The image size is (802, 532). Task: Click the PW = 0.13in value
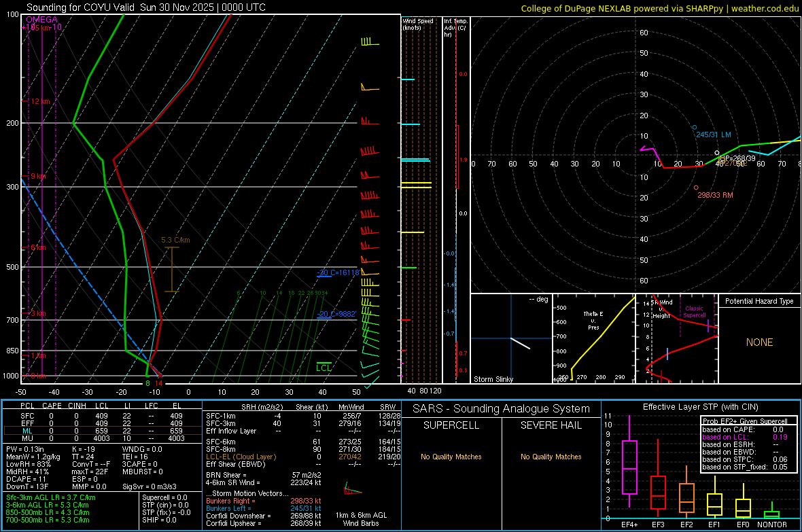tap(25, 449)
